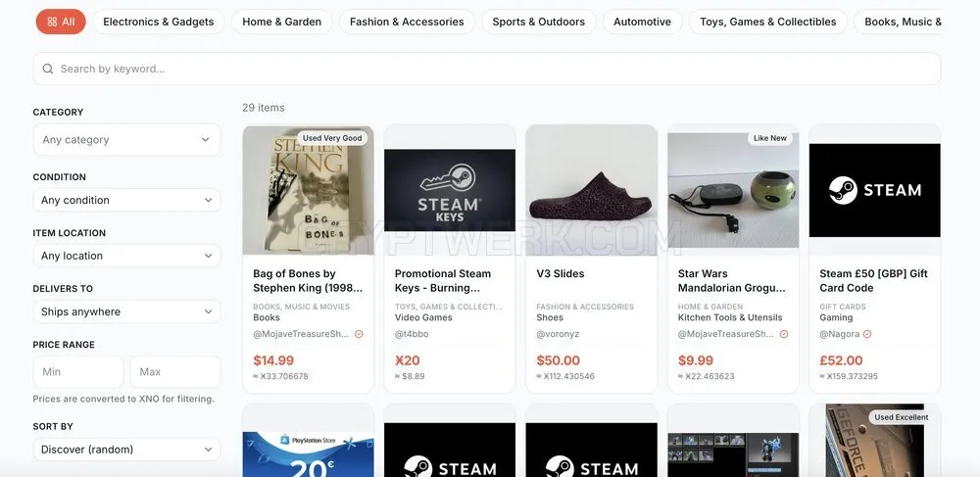Screen dimensions: 980x477
Task: Open the Bag of Bones listing title
Action: coord(308,281)
